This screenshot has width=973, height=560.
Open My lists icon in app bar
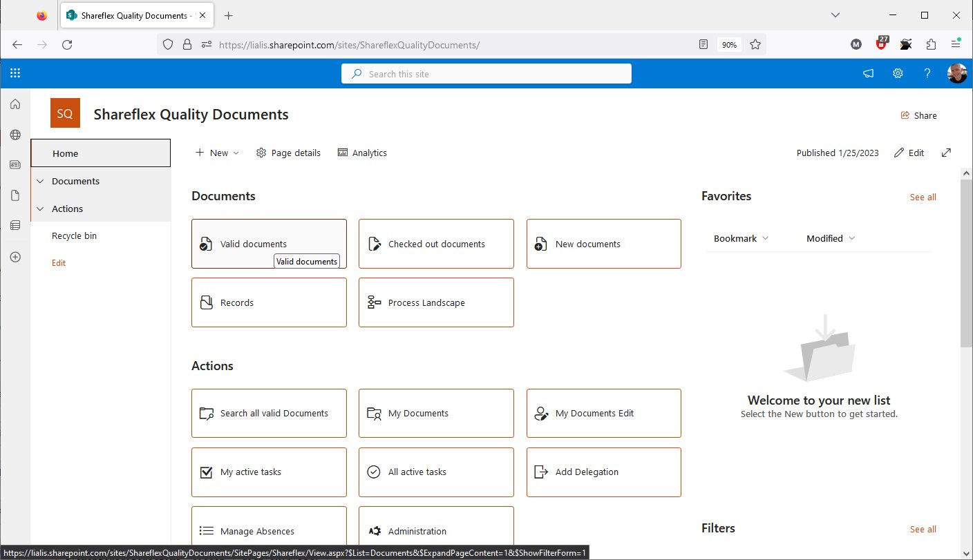15,225
